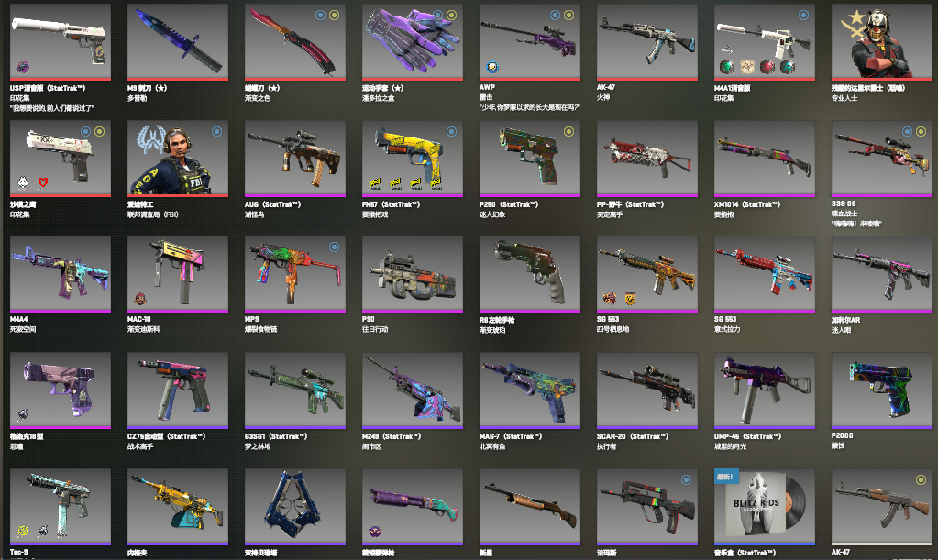Select the Blitz Kids music kit
This screenshot has height=560, width=938.
click(765, 507)
